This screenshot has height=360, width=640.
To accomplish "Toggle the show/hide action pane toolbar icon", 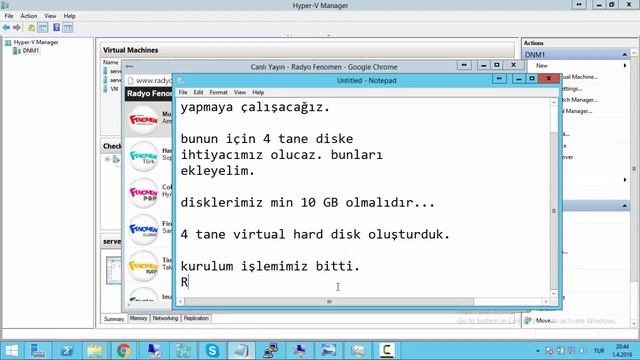I will 68,28.
